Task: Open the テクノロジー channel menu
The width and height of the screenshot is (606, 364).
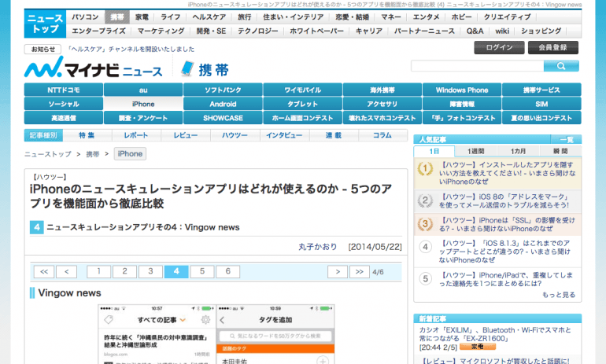Action: [258, 31]
